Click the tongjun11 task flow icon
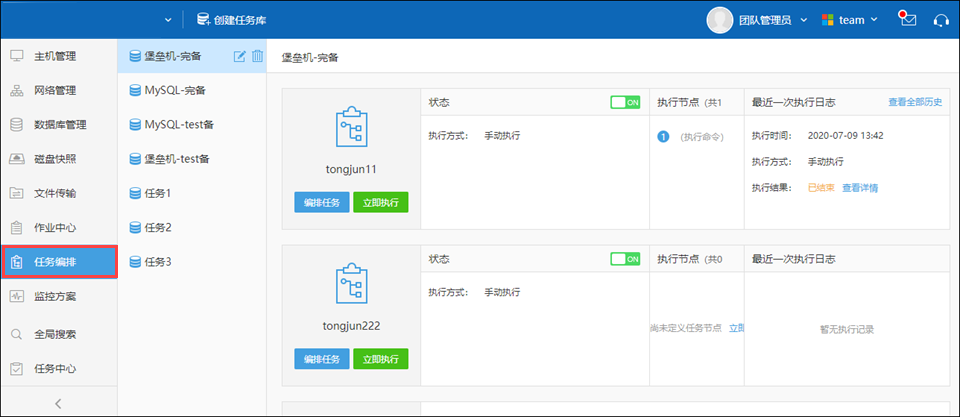Viewport: 960px width, 417px height. (x=351, y=131)
